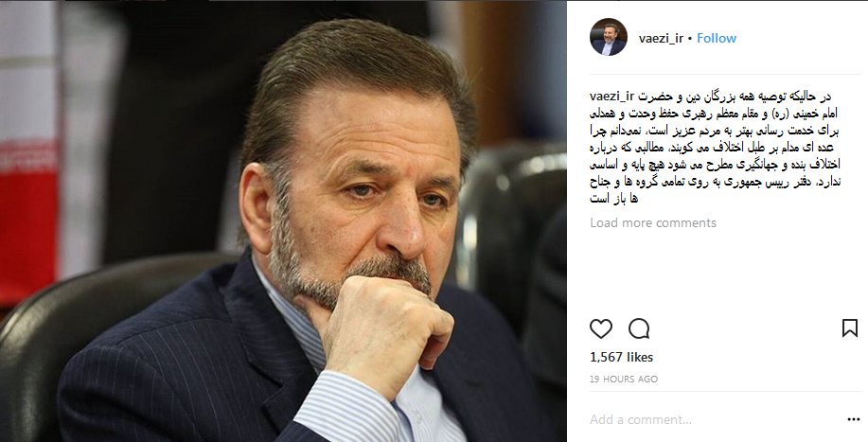Viewport: 868px width, 442px height.
Task: Save the post with the bookmark icon
Action: click(x=850, y=328)
